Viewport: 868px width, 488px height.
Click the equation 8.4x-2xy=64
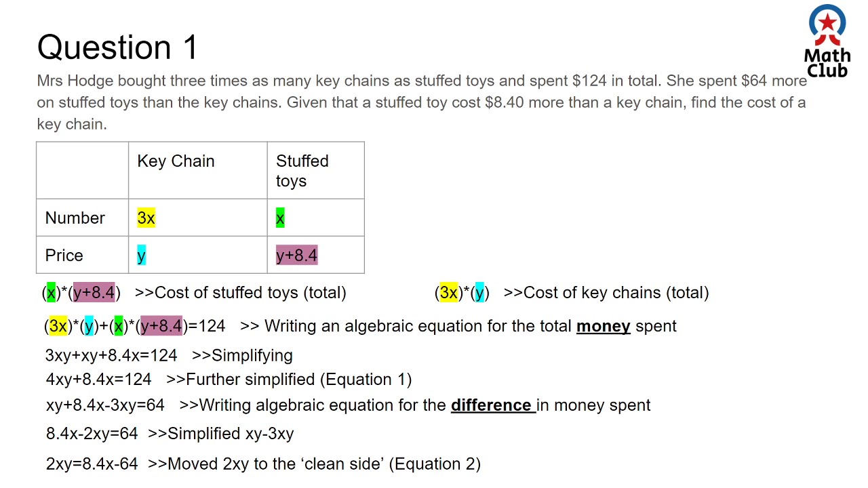(x=92, y=434)
